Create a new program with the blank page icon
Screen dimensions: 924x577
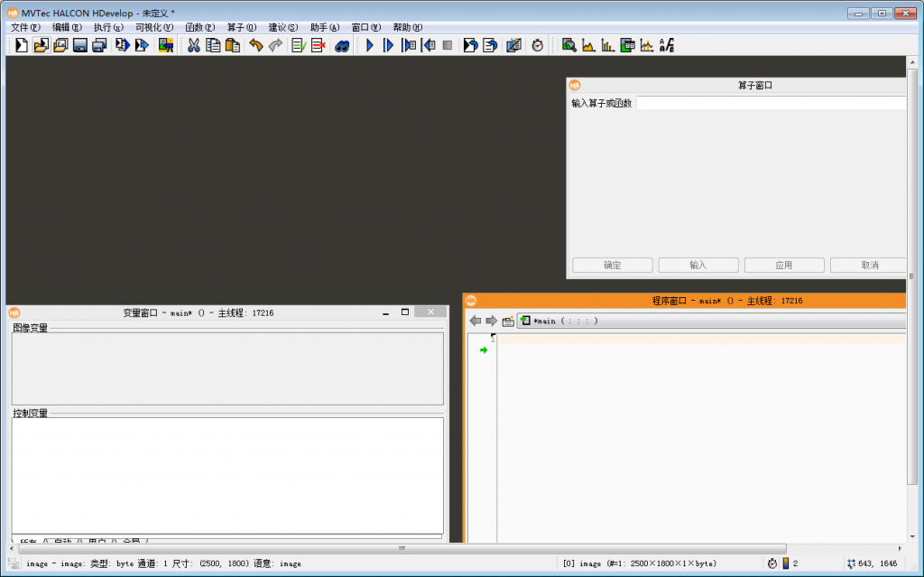coord(22,45)
